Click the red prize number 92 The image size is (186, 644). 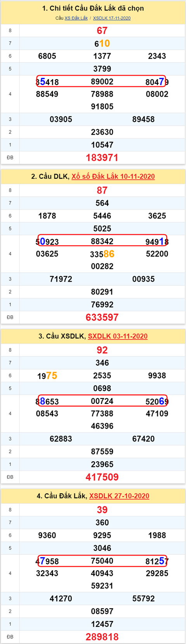[x=102, y=350]
